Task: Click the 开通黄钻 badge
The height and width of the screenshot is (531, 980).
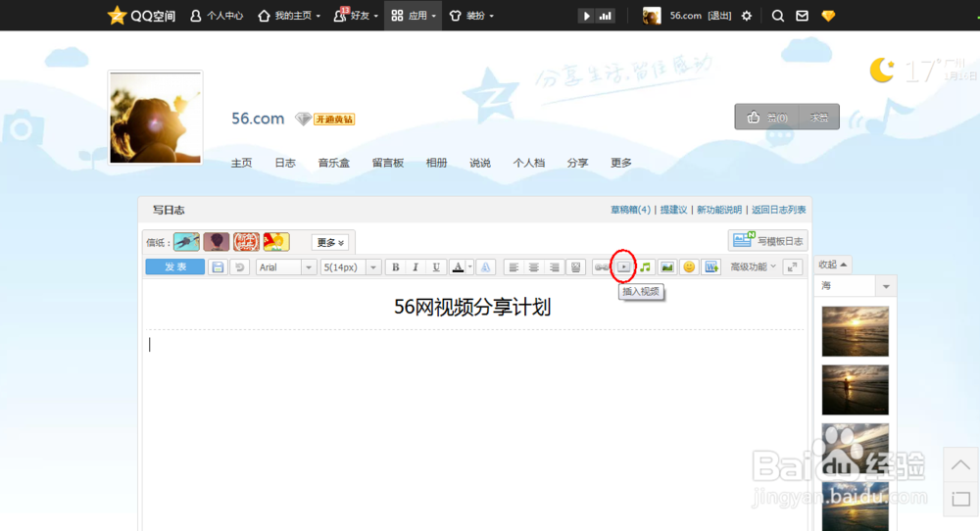Action: [x=334, y=120]
